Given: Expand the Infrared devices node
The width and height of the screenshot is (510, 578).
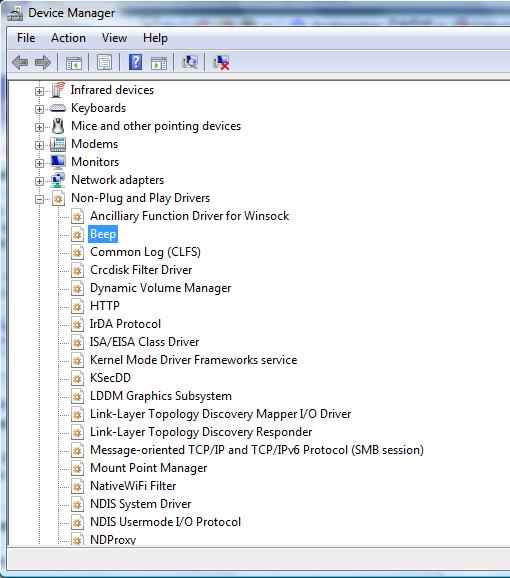Looking at the screenshot, I should click(39, 91).
